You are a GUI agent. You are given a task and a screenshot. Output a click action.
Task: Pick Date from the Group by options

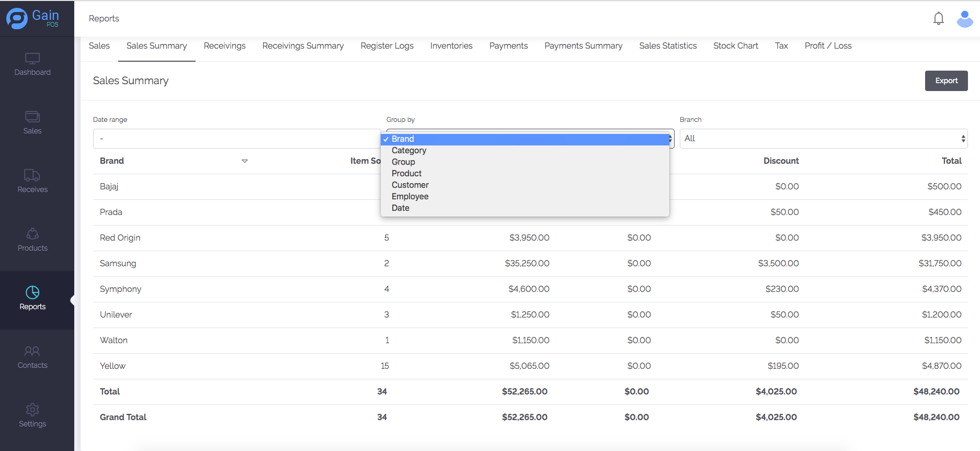click(x=401, y=208)
